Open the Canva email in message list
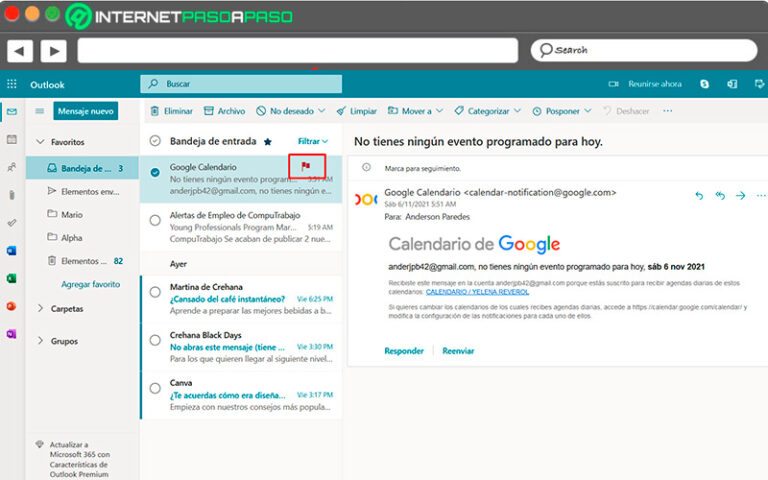This screenshot has height=480, width=768. click(x=241, y=395)
